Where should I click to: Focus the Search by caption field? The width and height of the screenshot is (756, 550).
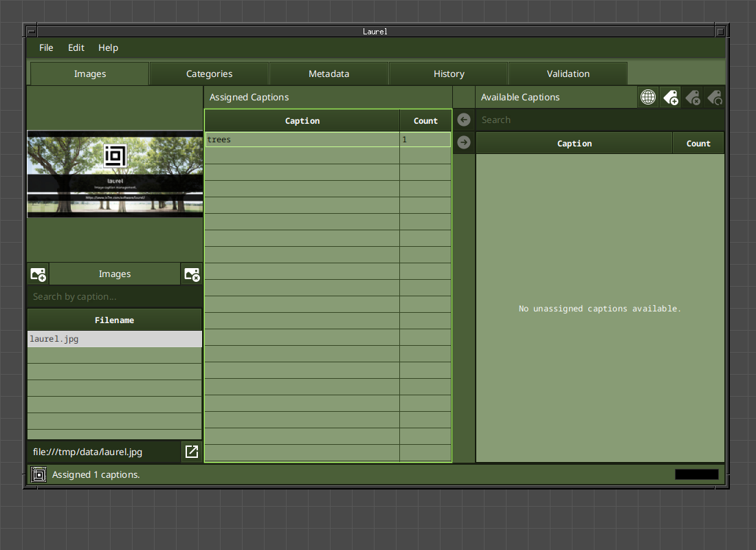pos(114,297)
